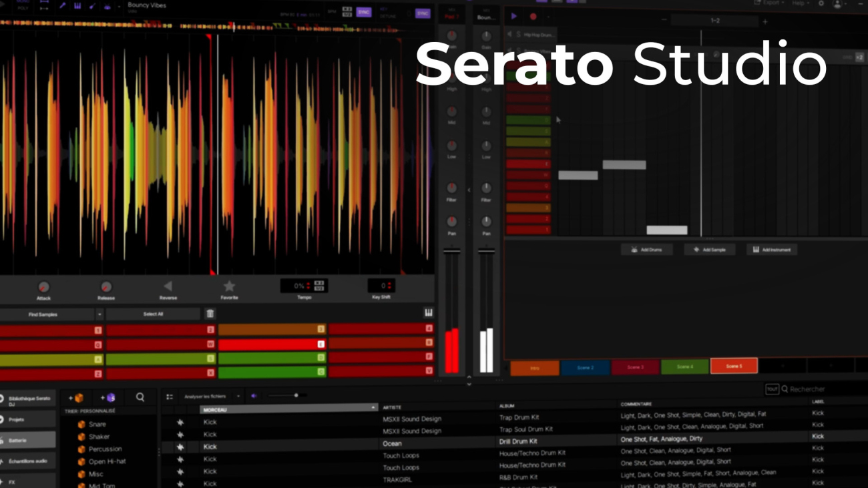
Task: Toggle the SYNC button beside Key Detune
Action: click(422, 13)
